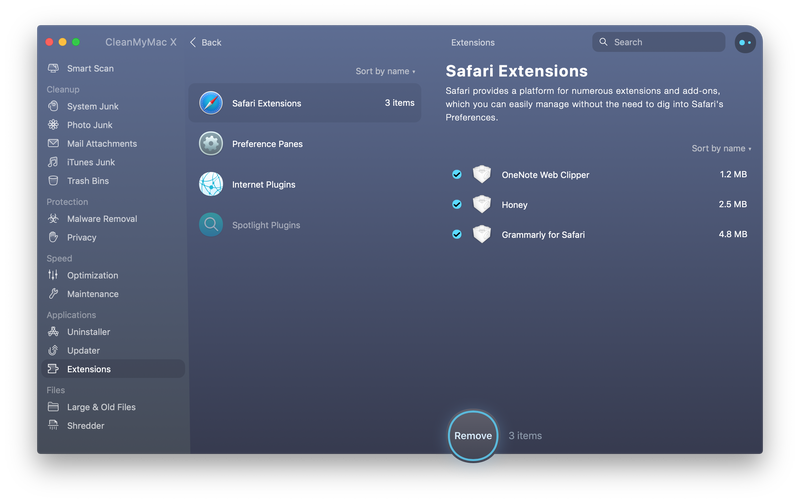
Task: Click the 2.5 MB size value
Action: [x=733, y=204]
